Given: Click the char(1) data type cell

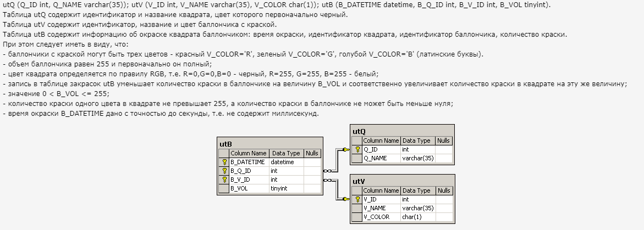Looking at the screenshot, I should [x=417, y=217].
